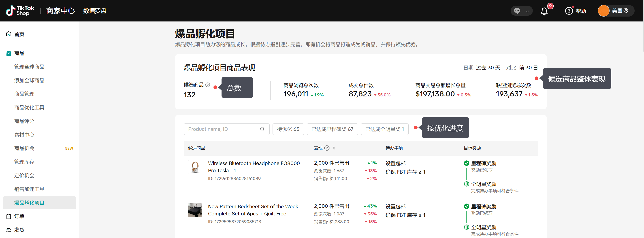Viewport: 644px width, 238px height.
Task: Click the home icon in sidebar
Action: [9, 34]
